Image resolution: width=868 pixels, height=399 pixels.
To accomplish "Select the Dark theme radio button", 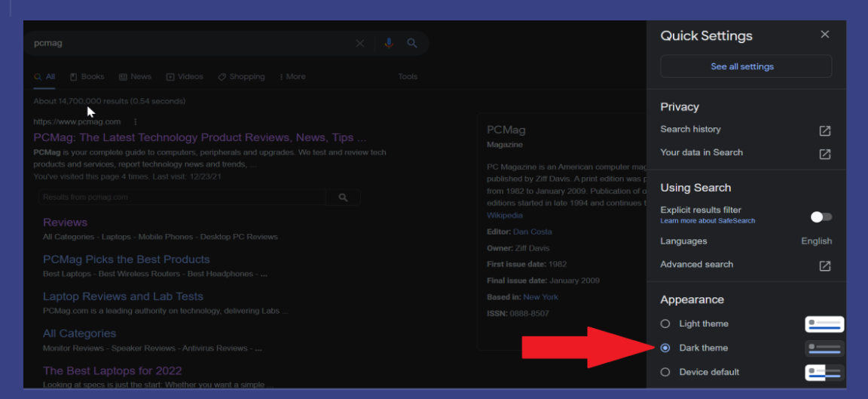I will tap(665, 348).
